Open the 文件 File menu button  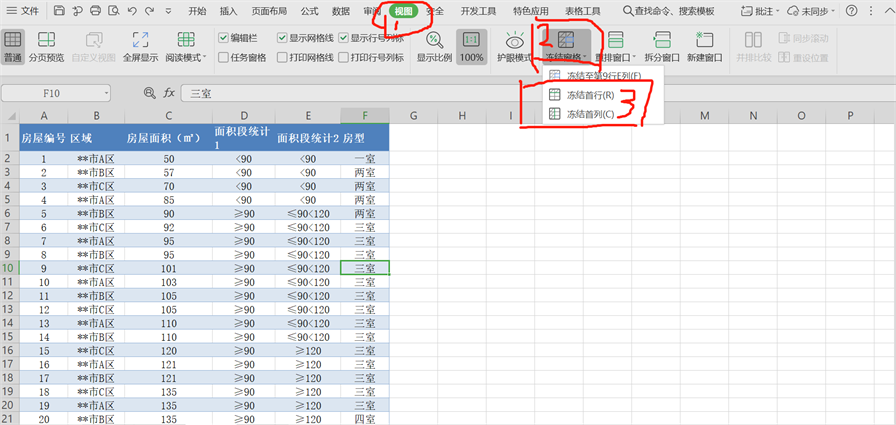point(24,11)
